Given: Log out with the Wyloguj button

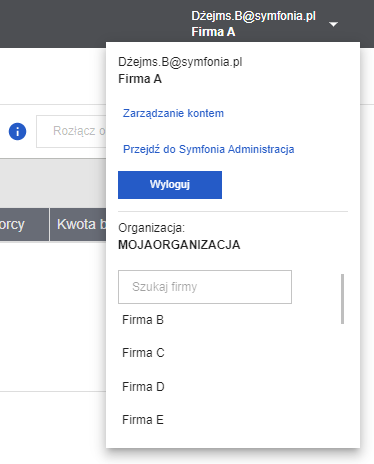Looking at the screenshot, I should 170,185.
